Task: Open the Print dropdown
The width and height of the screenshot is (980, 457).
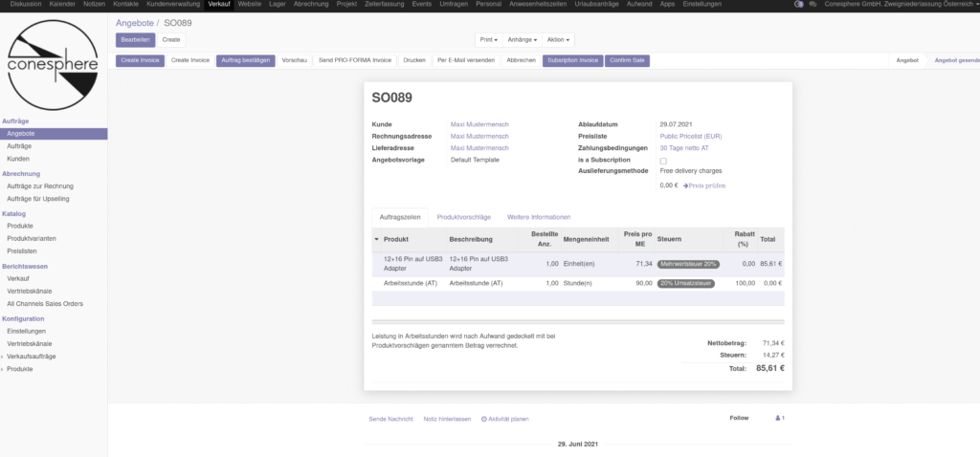Action: click(488, 40)
